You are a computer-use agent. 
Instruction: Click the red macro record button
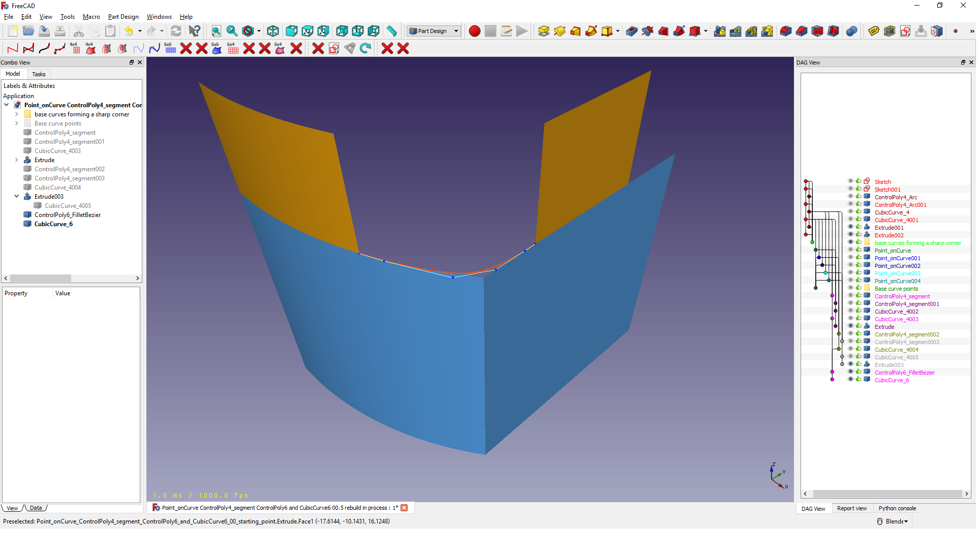pos(475,31)
